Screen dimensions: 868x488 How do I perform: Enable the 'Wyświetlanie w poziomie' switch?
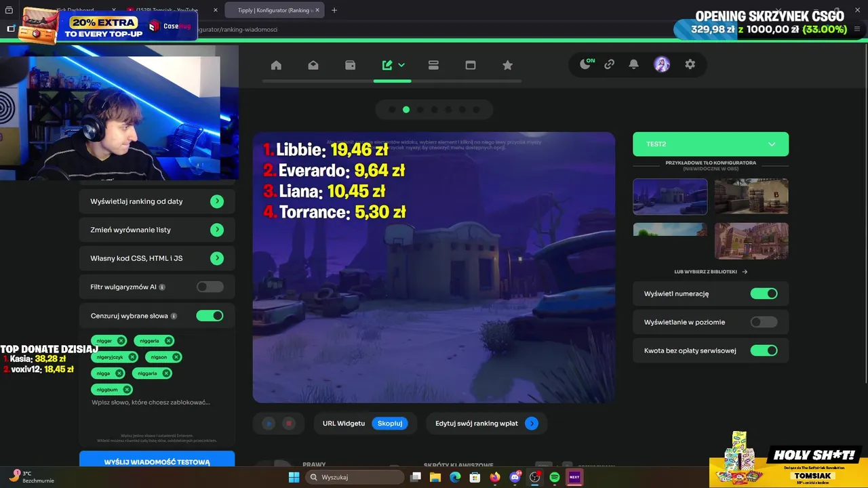pos(764,322)
